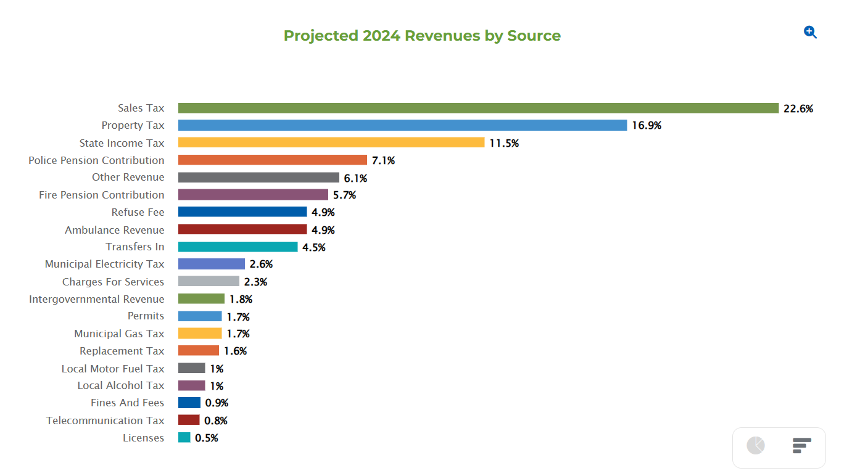Click the Sales Tax label
This screenshot has width=868, height=476.
[x=141, y=108]
